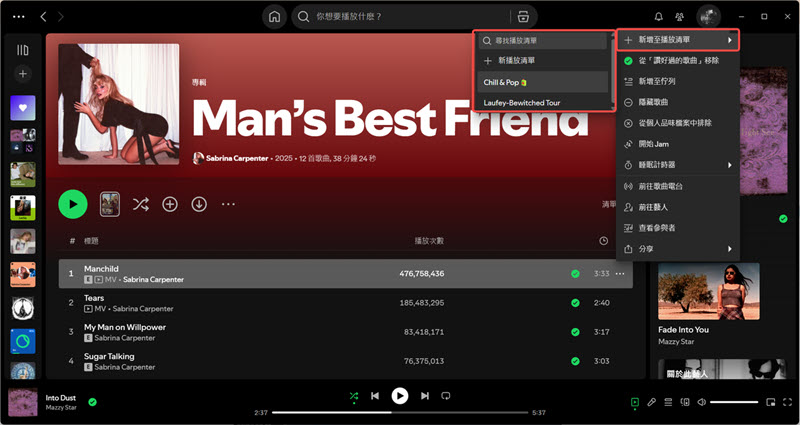This screenshot has height=425, width=800.
Task: Create a playlist with sidebar plus button
Action: [22, 74]
